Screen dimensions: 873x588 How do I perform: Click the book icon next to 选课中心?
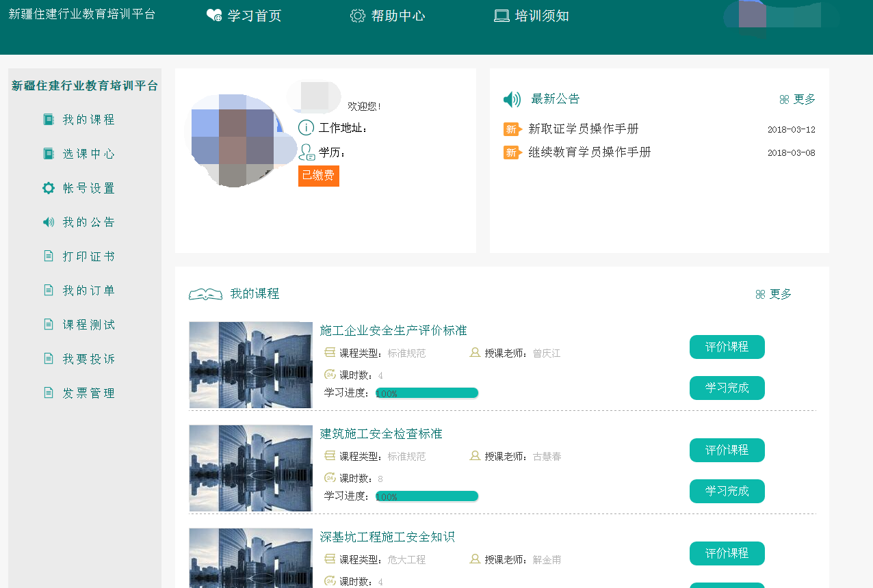[x=49, y=154]
